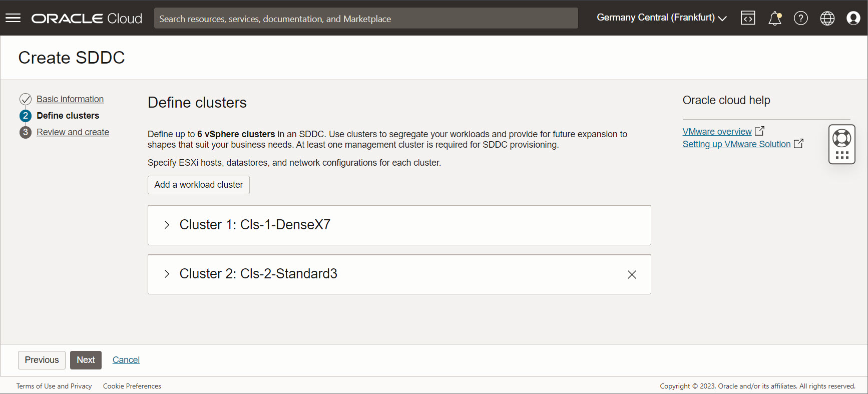Image resolution: width=868 pixels, height=394 pixels.
Task: Open the VMware overview help link
Action: tap(717, 131)
